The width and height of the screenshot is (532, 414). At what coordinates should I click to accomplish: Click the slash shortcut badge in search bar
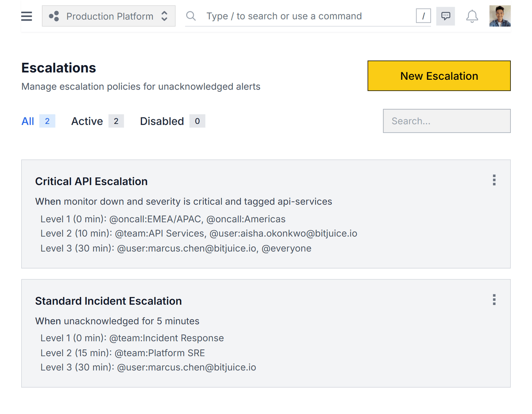pyautogui.click(x=423, y=15)
